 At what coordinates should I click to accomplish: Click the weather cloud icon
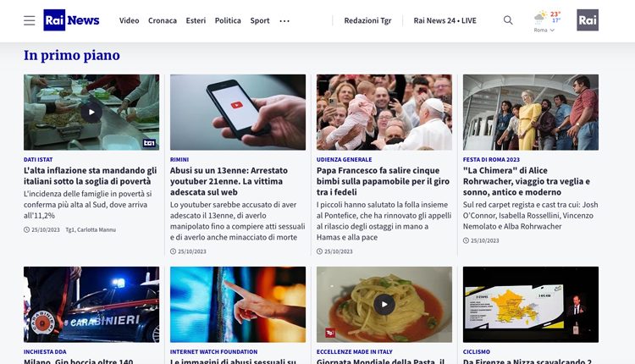pyautogui.click(x=540, y=18)
